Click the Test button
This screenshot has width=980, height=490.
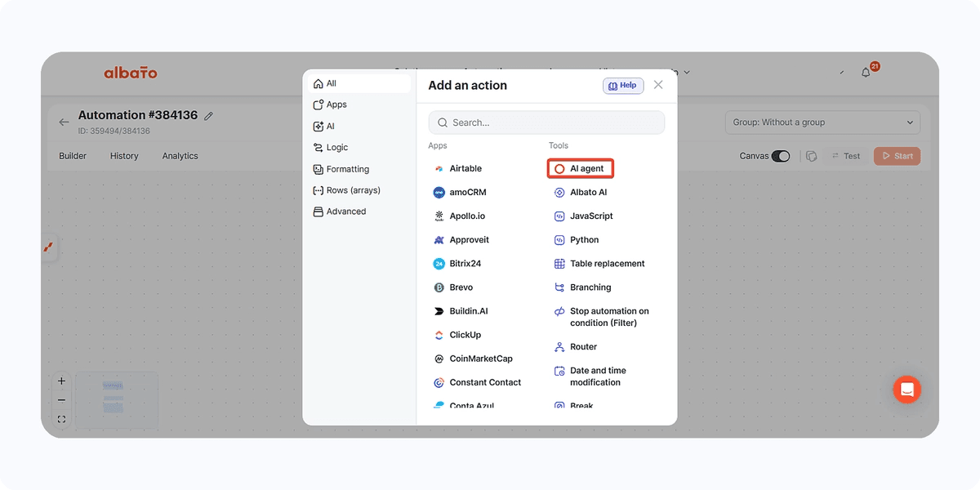(x=845, y=156)
